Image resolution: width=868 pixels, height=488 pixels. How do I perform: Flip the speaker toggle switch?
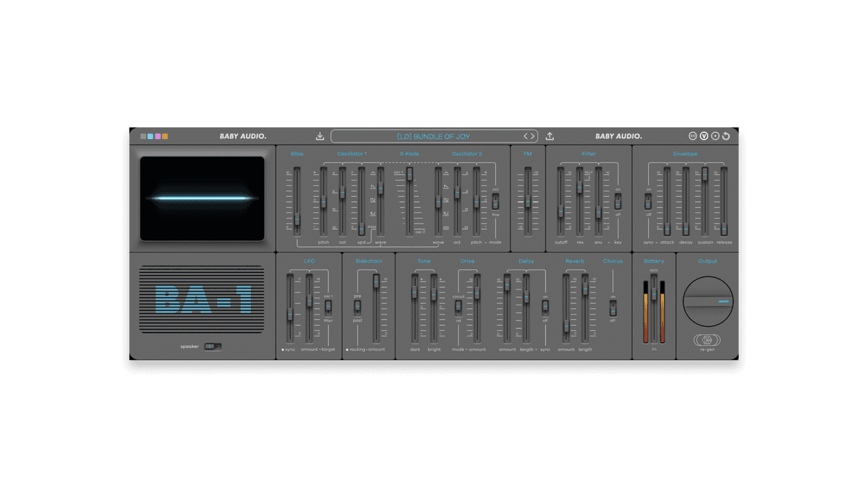(212, 346)
